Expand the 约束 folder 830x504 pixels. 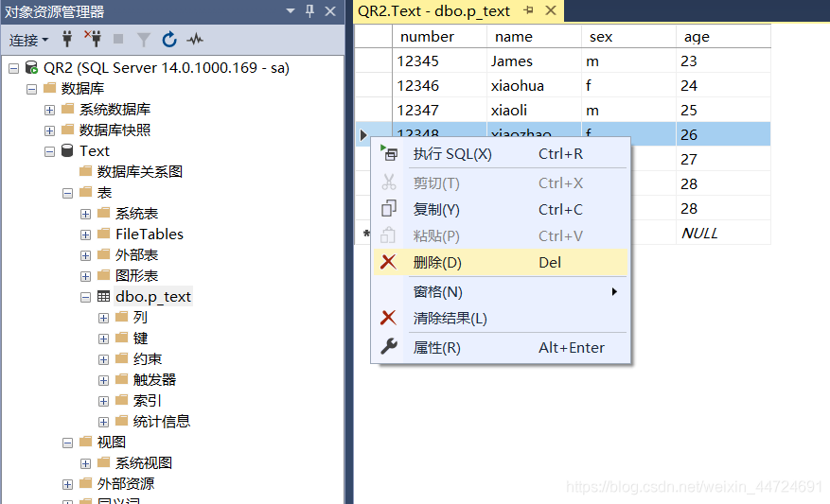tap(104, 359)
